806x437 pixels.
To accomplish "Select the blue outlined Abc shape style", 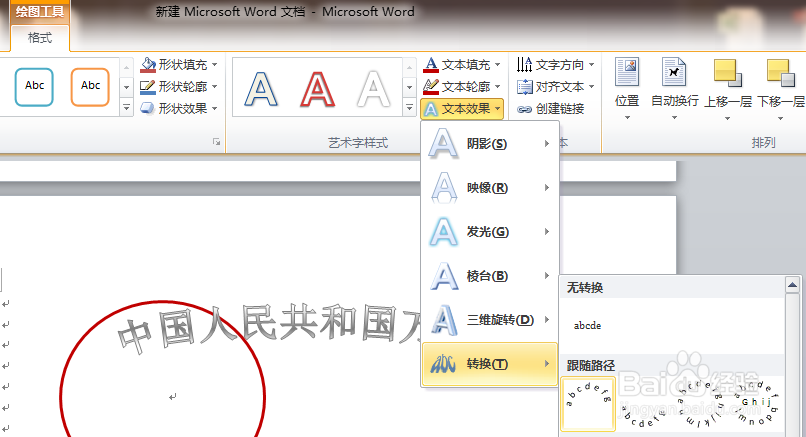I will (34, 87).
